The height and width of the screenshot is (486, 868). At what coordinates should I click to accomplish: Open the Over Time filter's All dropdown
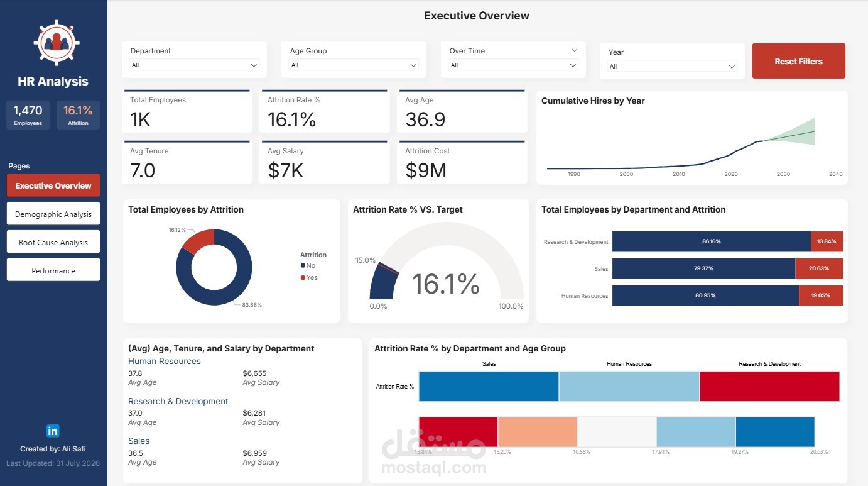click(513, 65)
